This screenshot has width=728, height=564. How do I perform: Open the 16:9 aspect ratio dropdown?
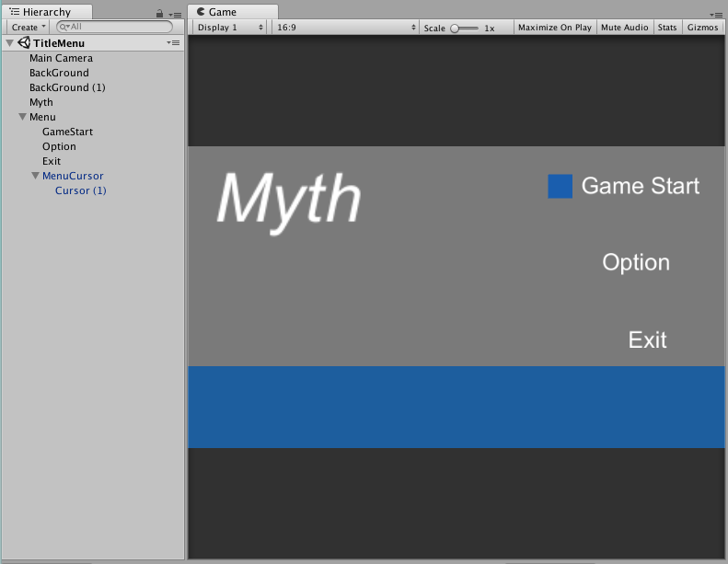345,28
